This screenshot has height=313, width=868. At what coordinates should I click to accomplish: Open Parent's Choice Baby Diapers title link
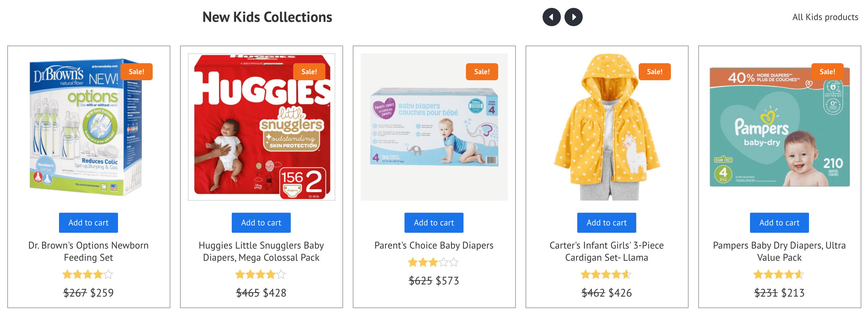click(434, 245)
